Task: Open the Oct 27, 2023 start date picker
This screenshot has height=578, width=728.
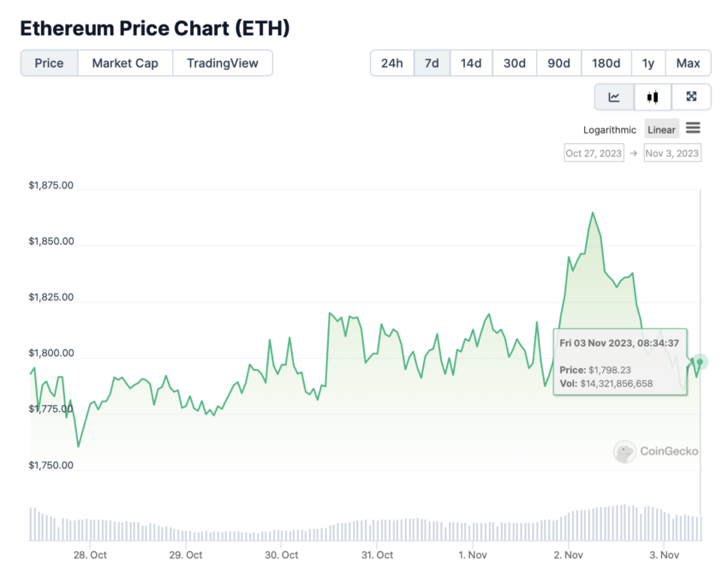Action: [x=594, y=153]
